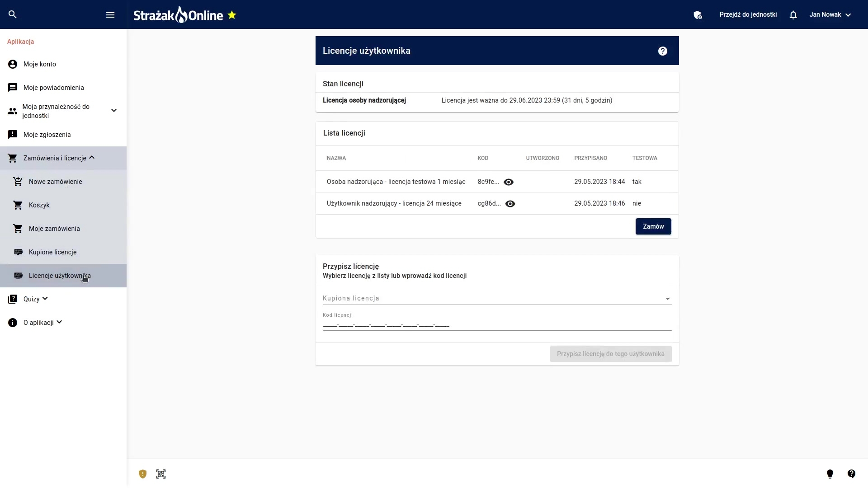The image size is (868, 488).
Task: Click Moje powiadomienia message icon
Action: coord(13,88)
